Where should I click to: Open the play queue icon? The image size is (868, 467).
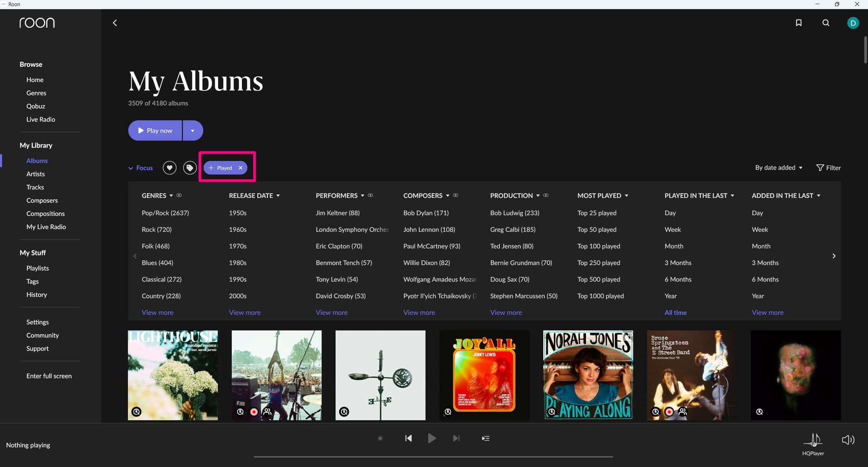pyautogui.click(x=486, y=438)
